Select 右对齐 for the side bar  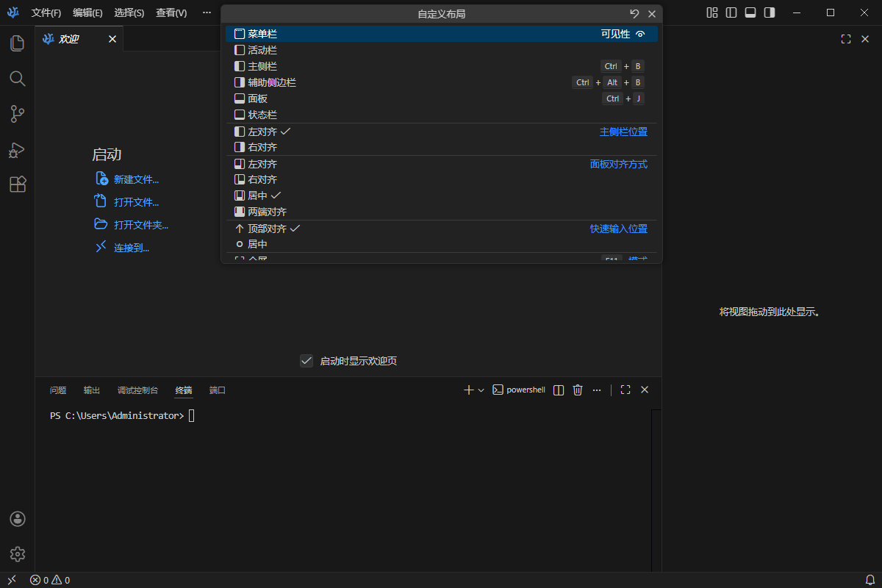coord(263,146)
